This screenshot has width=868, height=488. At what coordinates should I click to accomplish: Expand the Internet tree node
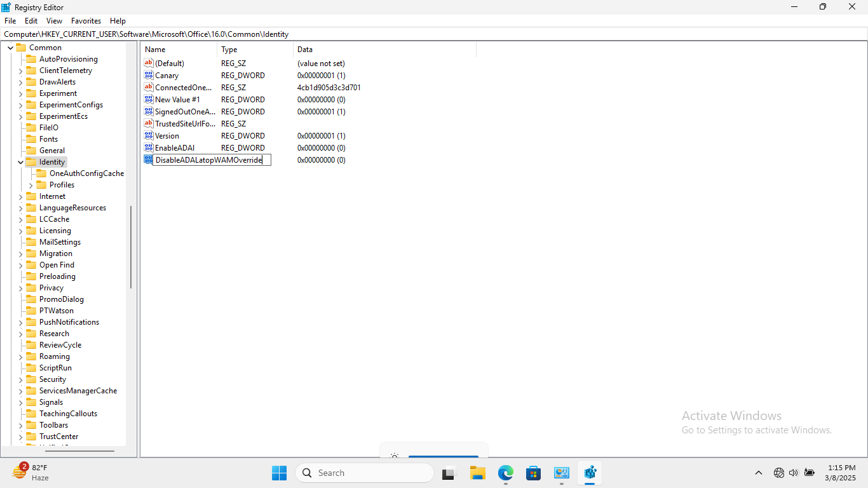pos(21,196)
